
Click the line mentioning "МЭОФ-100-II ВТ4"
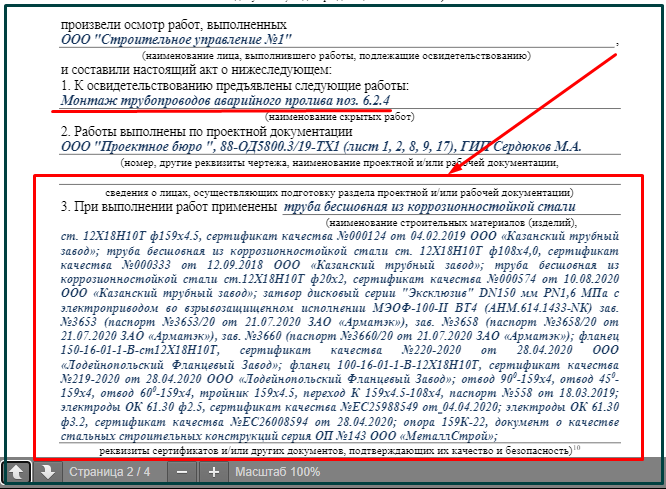[x=340, y=308]
